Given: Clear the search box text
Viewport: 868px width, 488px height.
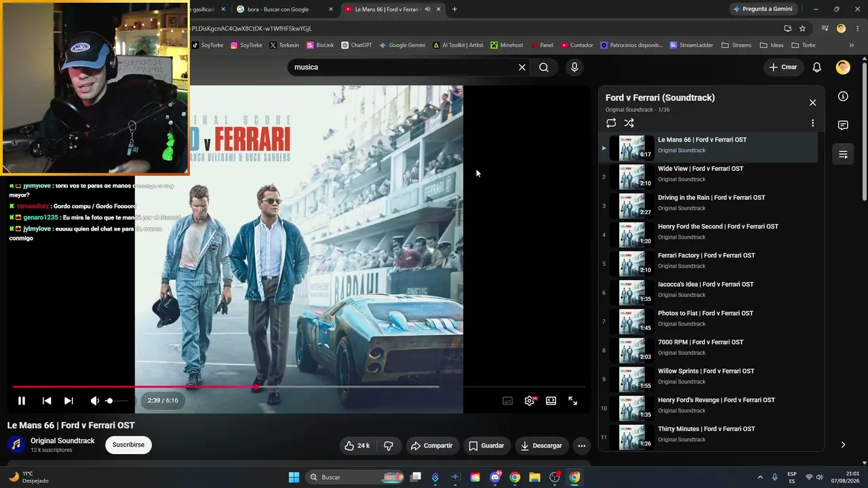Looking at the screenshot, I should pos(522,67).
